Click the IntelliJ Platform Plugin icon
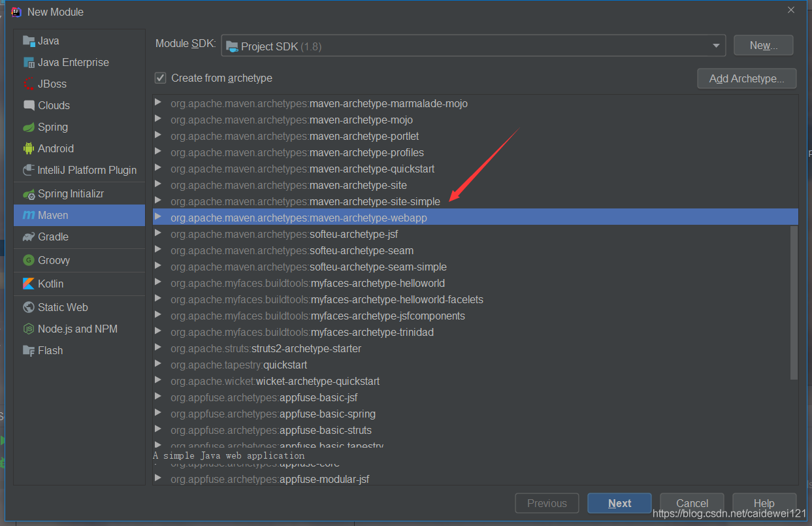Viewport: 812px width, 526px height. (x=29, y=171)
